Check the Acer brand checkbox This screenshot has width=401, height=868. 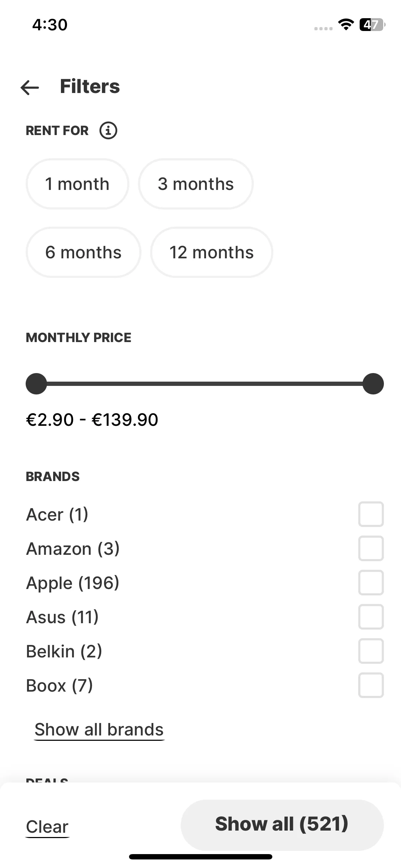coord(371,514)
